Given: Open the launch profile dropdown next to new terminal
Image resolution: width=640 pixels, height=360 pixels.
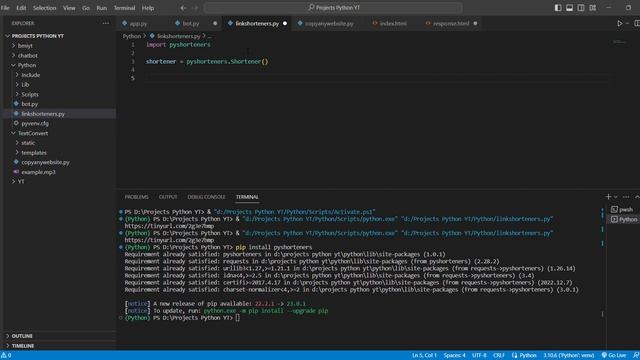Looking at the screenshot, I should point(616,197).
